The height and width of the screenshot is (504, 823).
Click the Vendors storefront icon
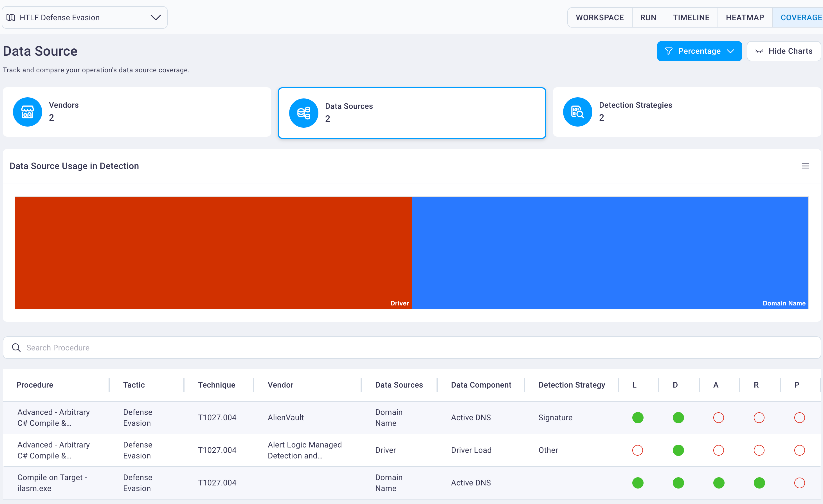coord(27,112)
